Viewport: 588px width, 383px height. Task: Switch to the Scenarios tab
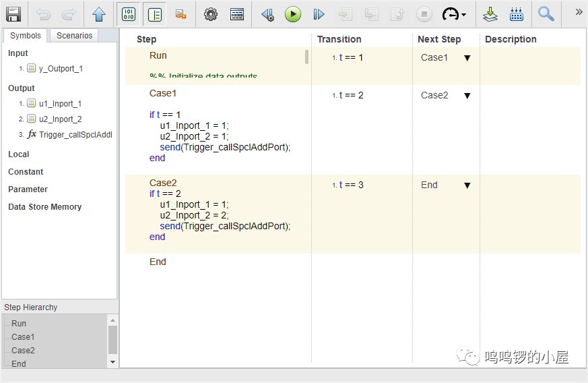(x=74, y=36)
